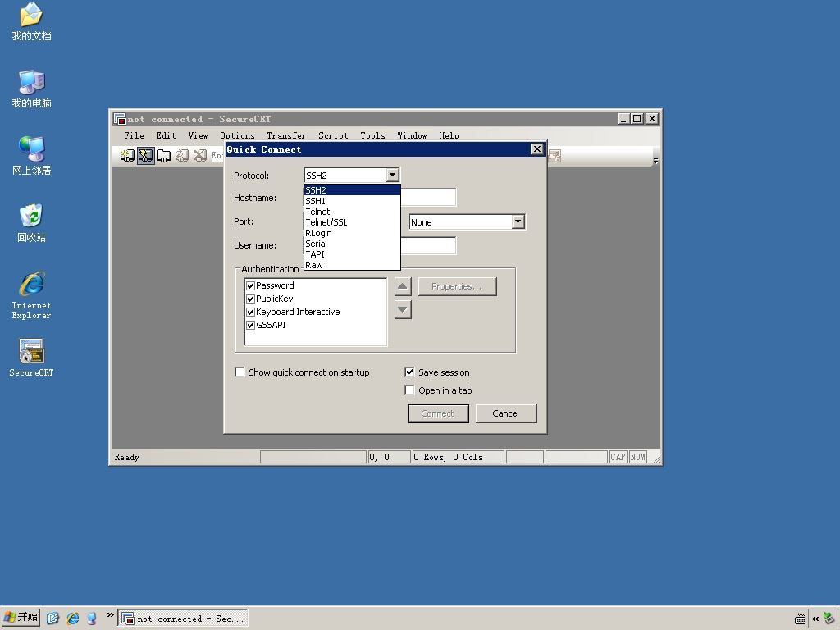The width and height of the screenshot is (840, 630).
Task: Open the File menu
Action: [x=134, y=135]
